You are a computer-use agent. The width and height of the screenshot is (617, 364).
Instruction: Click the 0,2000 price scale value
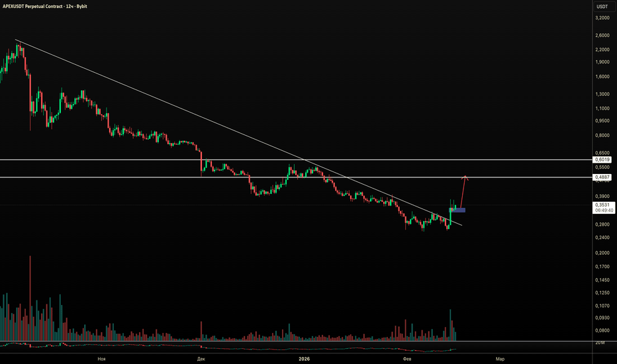click(602, 253)
